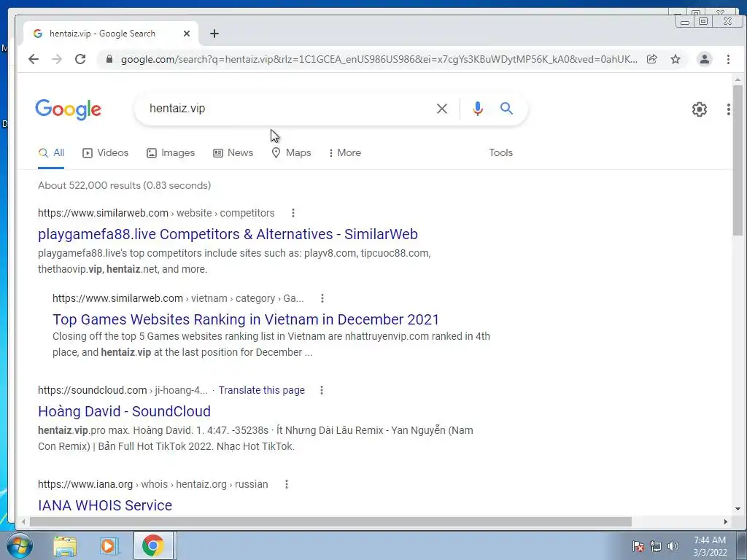Open the Chrome three-dot menu
Image resolution: width=747 pixels, height=560 pixels.
click(x=728, y=59)
